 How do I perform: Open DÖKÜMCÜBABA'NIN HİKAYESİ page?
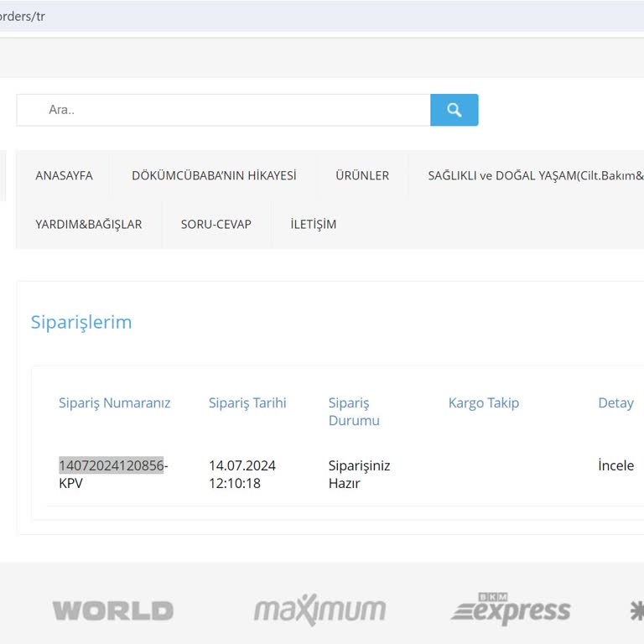(214, 175)
